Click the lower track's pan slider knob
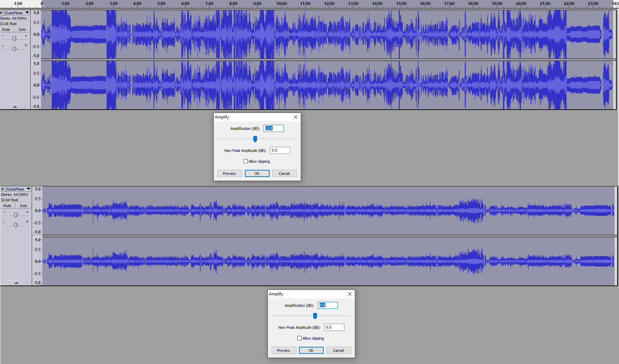The image size is (619, 364). point(16,225)
